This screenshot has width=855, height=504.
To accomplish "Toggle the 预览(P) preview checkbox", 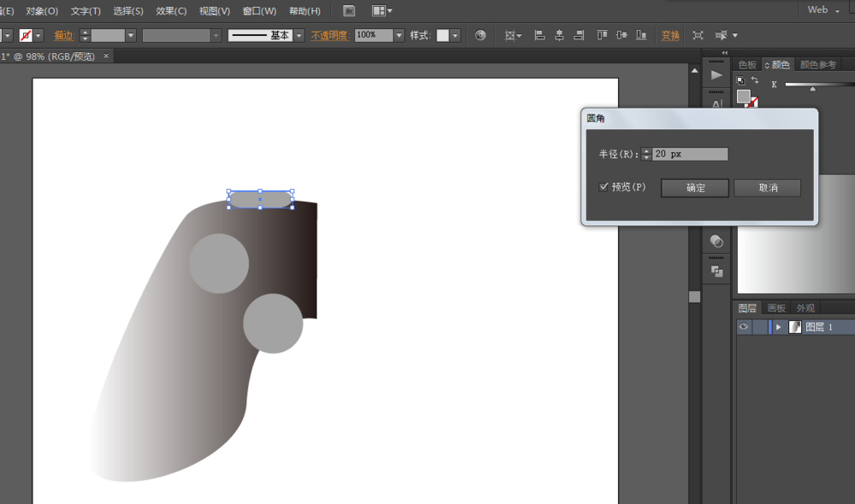I will point(604,186).
